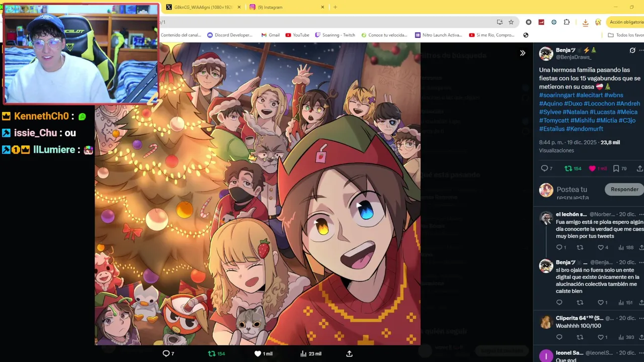Reply to Cliperita's Woahhhh comment
The width and height of the screenshot is (644, 362).
pos(559,337)
